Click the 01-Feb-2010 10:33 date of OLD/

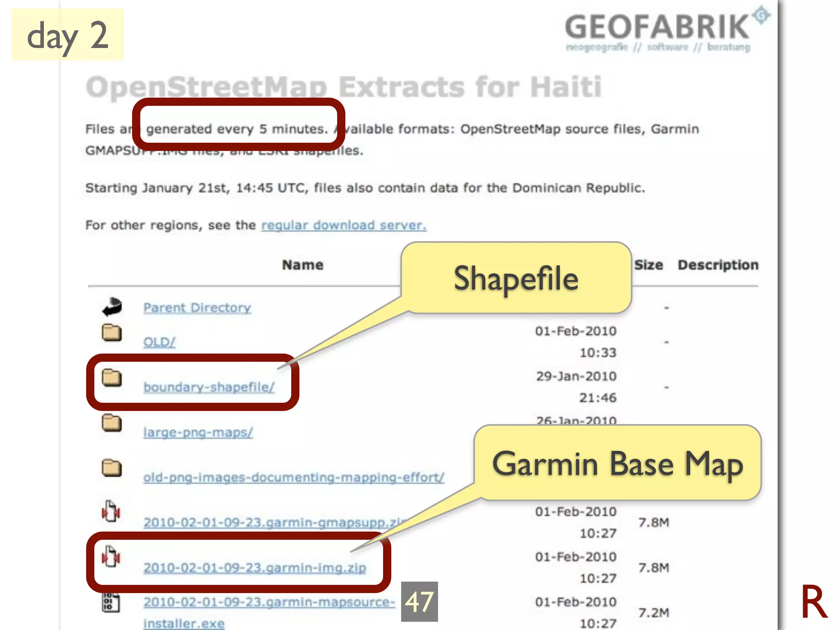tap(576, 342)
